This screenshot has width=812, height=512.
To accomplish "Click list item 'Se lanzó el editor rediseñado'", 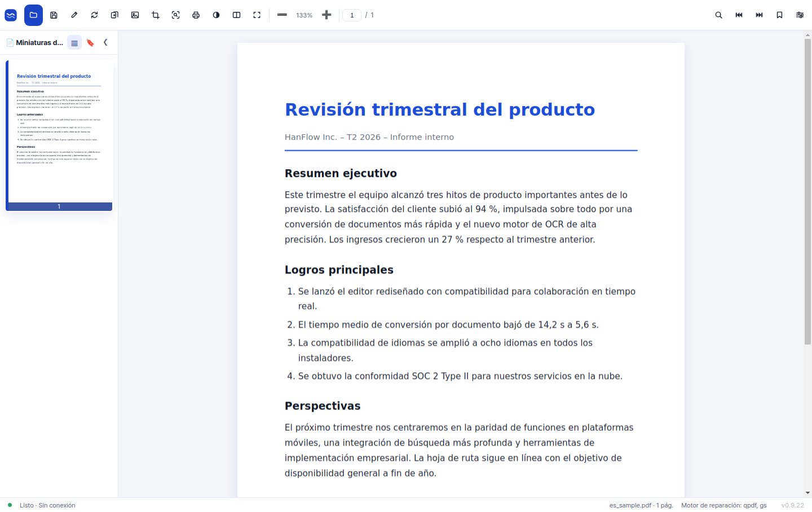I will 466,299.
